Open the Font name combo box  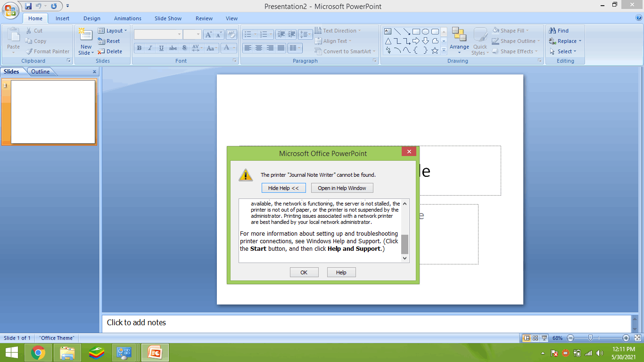(158, 34)
